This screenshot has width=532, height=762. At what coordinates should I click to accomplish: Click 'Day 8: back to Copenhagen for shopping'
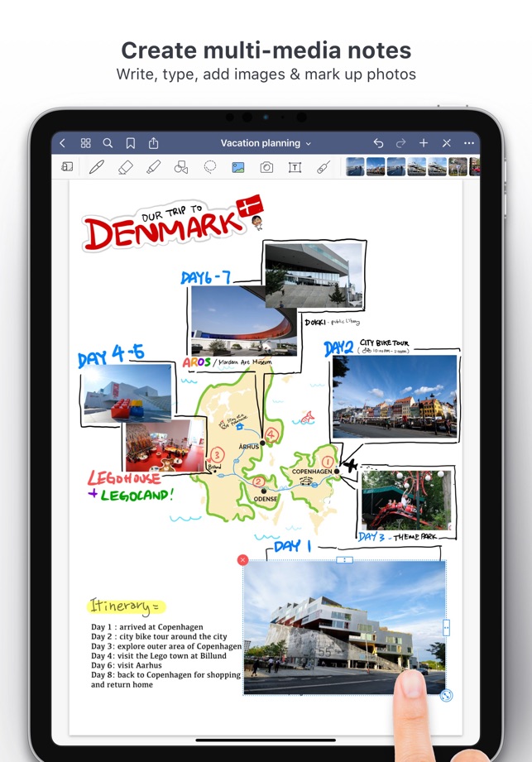(165, 675)
